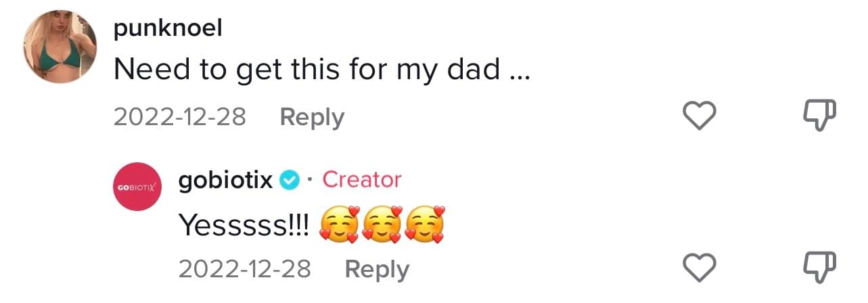
Task: Click the date under punknoel's comment
Action: [179, 117]
